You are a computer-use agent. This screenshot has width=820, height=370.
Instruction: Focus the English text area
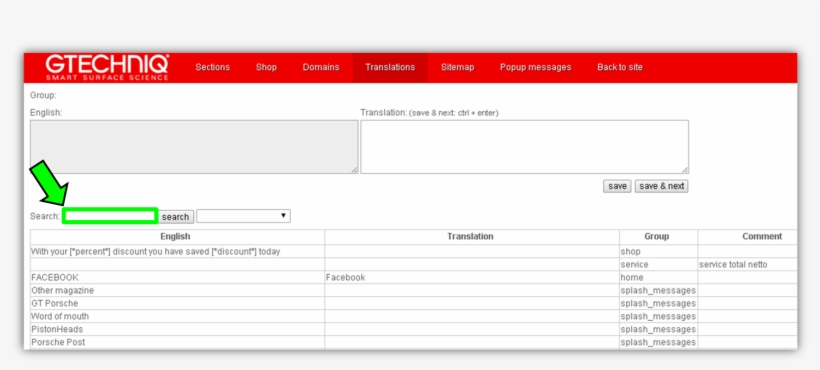(194, 147)
